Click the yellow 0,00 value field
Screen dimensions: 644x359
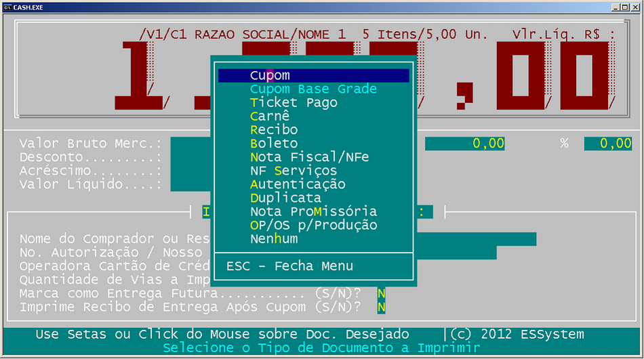tap(465, 144)
